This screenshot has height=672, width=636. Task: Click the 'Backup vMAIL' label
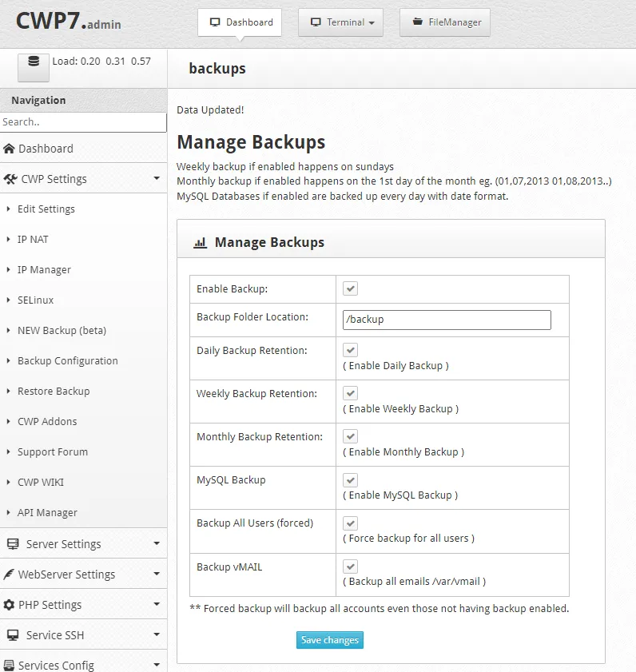click(x=229, y=567)
